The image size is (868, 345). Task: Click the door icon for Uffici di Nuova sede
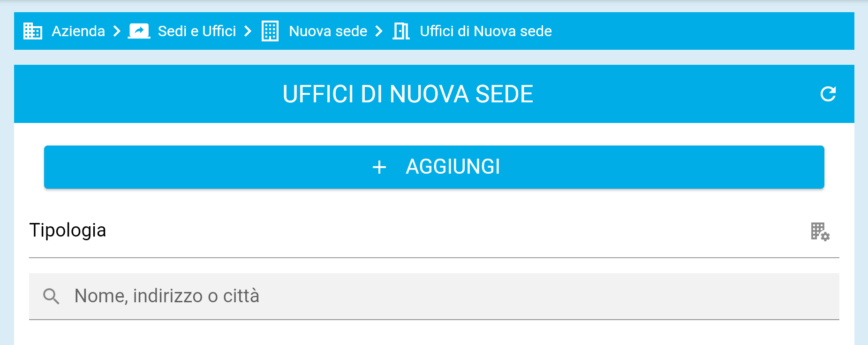[x=401, y=31]
